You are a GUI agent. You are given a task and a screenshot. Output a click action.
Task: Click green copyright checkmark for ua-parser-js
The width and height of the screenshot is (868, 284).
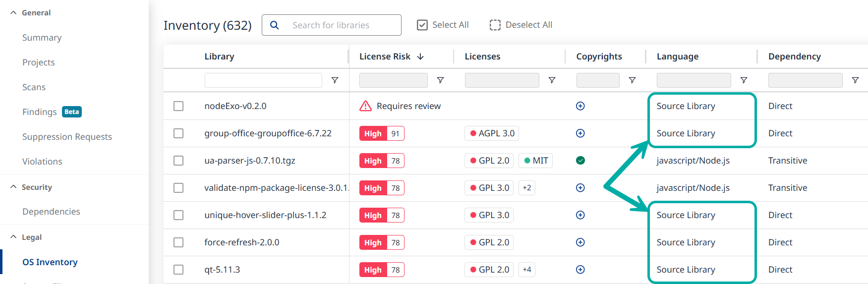pos(580,161)
